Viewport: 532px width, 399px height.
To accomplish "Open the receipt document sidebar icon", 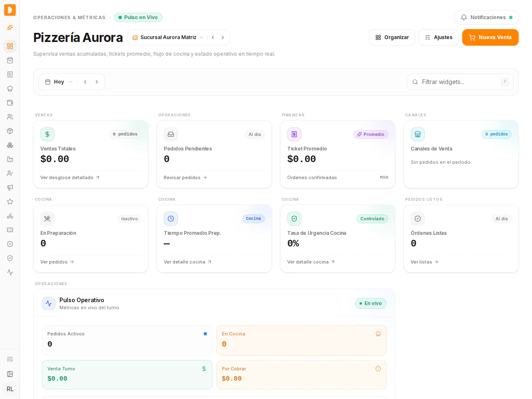I will pyautogui.click(x=10, y=74).
